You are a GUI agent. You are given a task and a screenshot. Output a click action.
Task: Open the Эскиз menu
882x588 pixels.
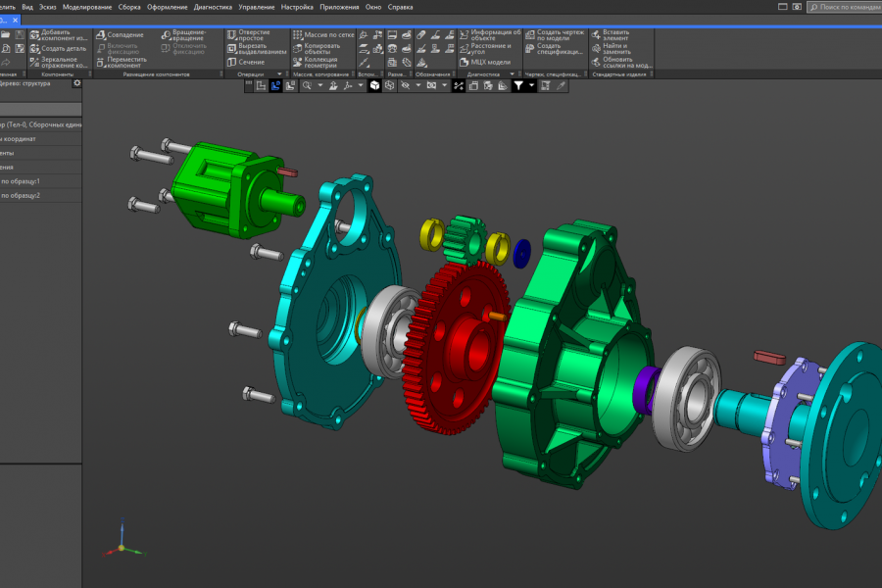click(48, 7)
